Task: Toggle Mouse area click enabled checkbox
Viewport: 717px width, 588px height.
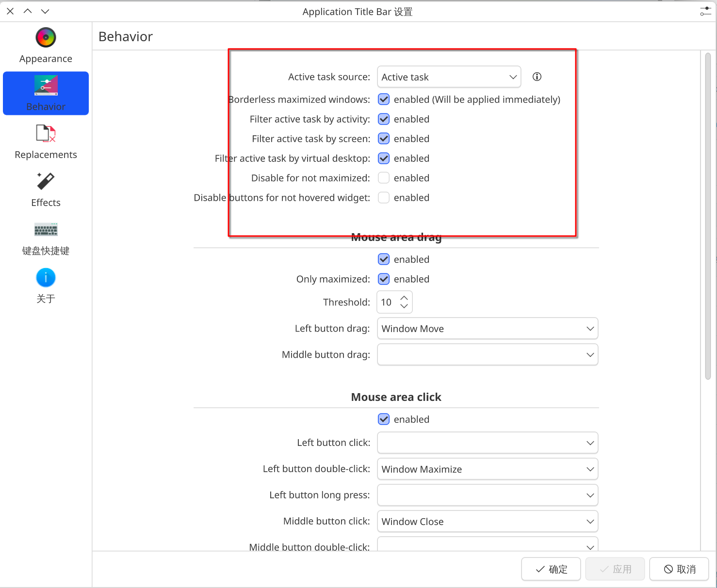Action: click(x=384, y=419)
